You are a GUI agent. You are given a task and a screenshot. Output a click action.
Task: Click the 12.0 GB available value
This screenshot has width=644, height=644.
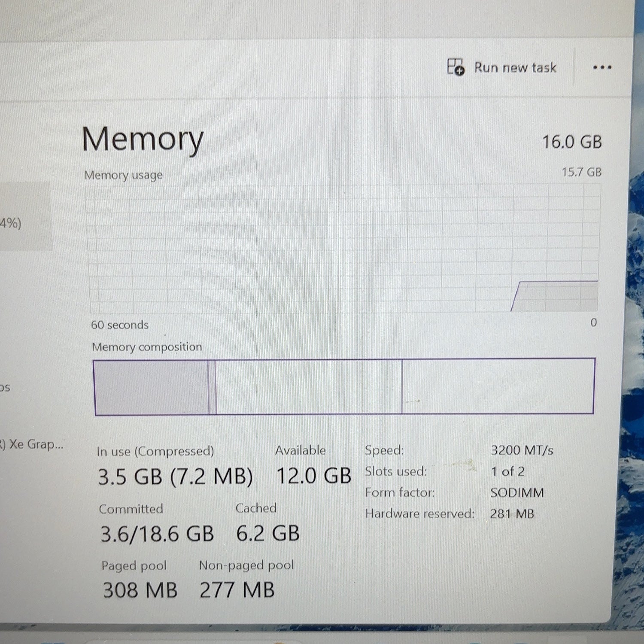[x=314, y=476]
